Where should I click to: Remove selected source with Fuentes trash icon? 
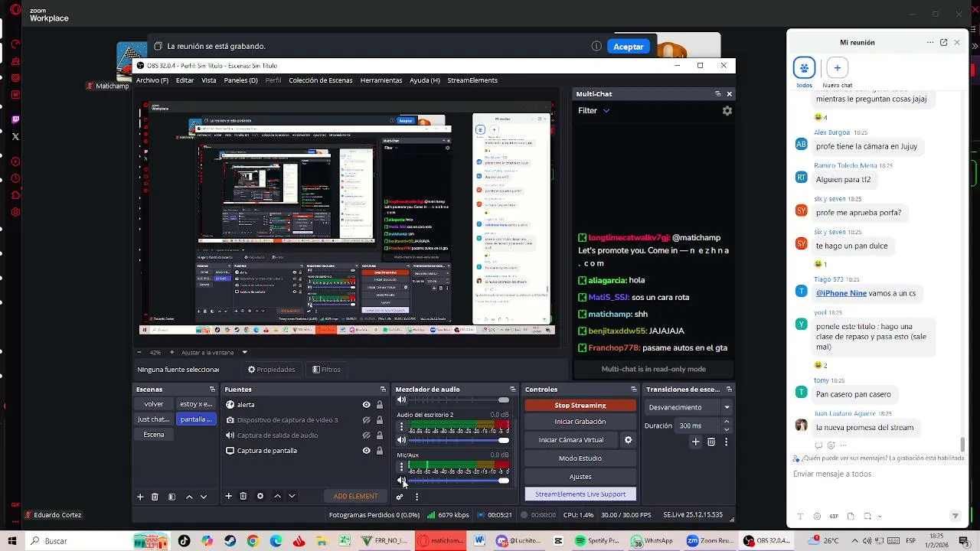[x=243, y=497]
